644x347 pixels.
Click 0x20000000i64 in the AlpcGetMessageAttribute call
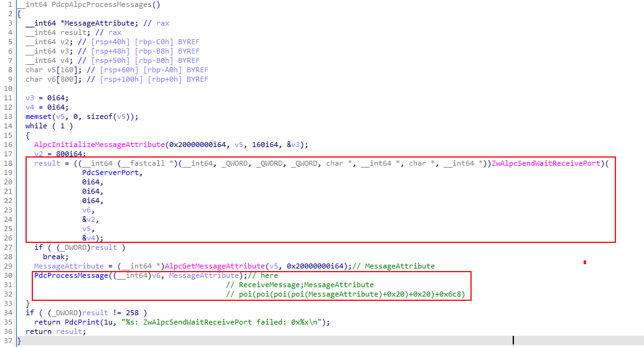[x=315, y=266]
